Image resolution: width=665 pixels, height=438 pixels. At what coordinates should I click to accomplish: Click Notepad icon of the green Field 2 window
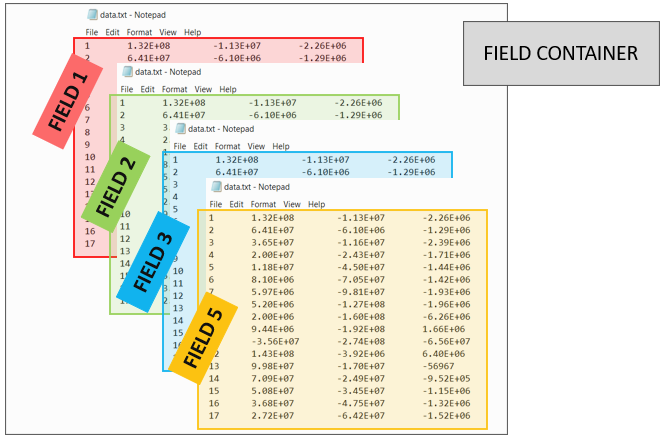tap(127, 72)
